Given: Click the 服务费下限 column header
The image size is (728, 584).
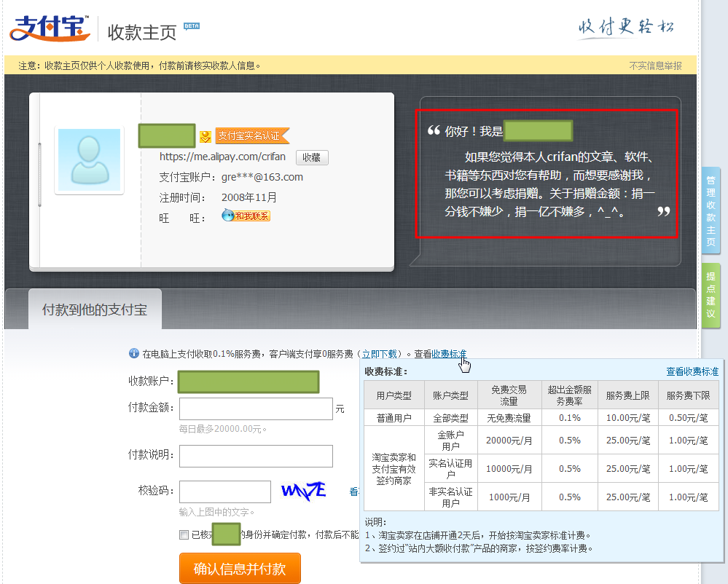Looking at the screenshot, I should (689, 395).
